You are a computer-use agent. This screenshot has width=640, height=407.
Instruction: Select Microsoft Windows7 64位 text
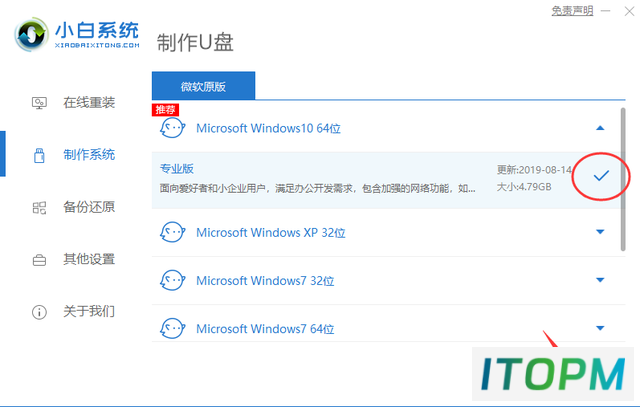pos(265,329)
